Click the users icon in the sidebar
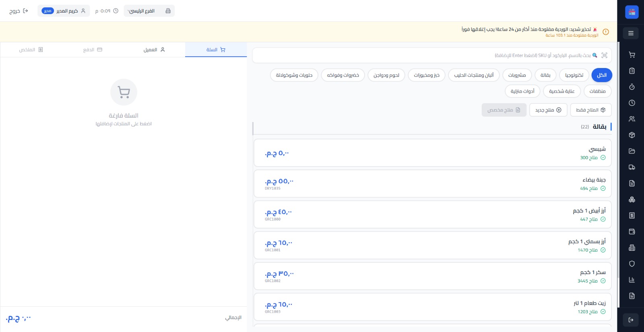This screenshot has width=644, height=332. click(632, 119)
